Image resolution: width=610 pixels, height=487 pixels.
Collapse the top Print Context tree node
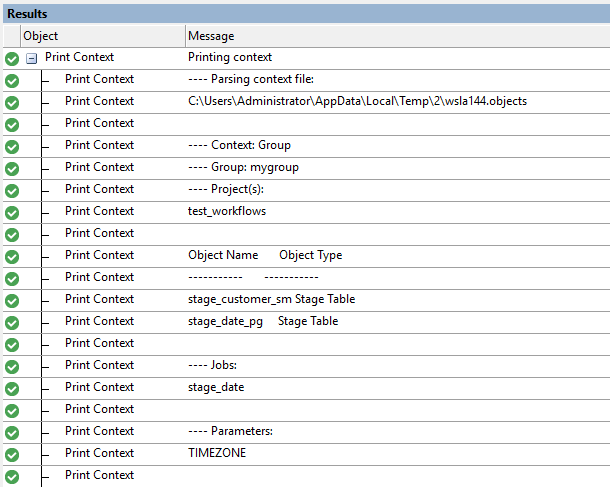(x=32, y=58)
